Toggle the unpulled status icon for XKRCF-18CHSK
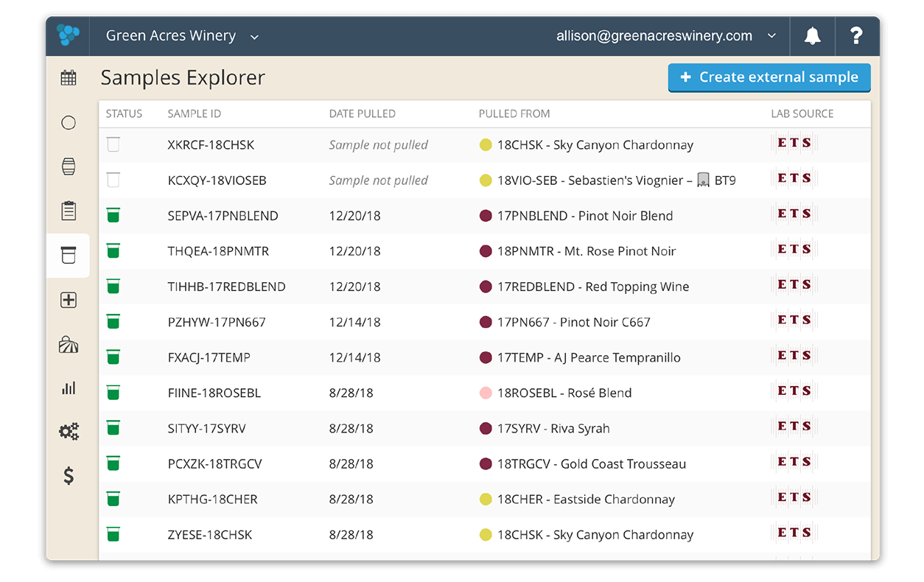The height and width of the screenshot is (582, 924). tap(113, 144)
